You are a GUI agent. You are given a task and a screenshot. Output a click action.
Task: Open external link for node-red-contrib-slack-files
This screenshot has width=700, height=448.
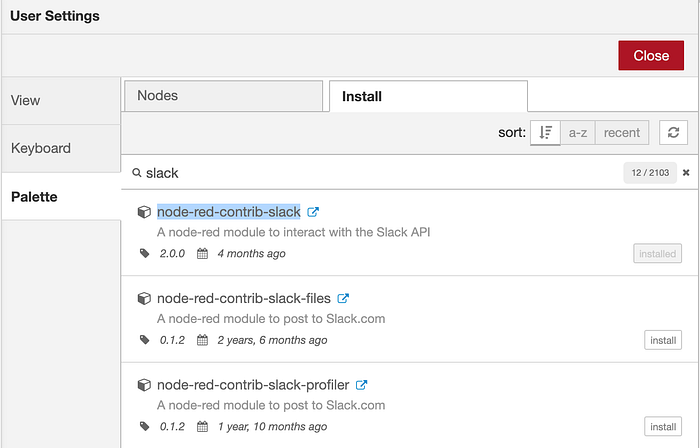tap(343, 299)
